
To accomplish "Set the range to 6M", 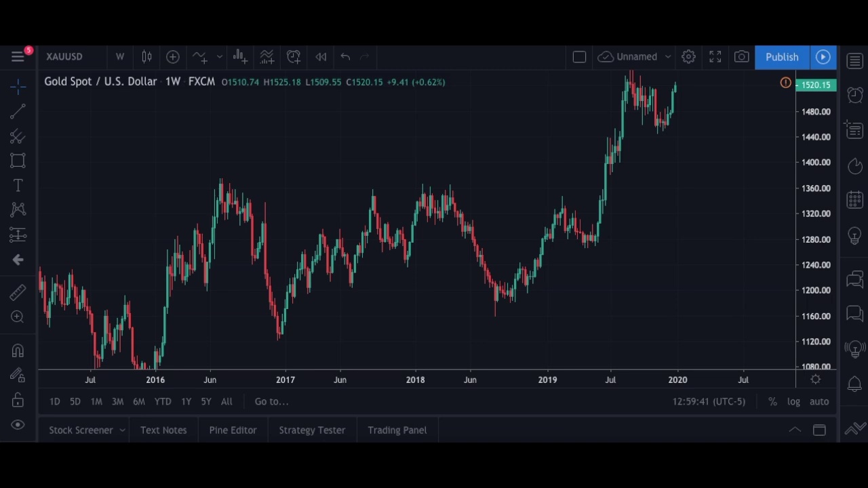I will [x=139, y=401].
